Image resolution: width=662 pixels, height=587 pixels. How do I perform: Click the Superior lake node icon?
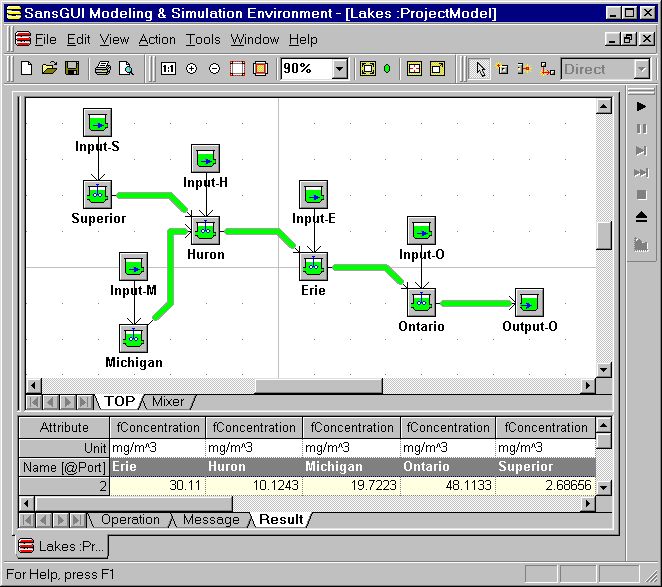(x=98, y=195)
